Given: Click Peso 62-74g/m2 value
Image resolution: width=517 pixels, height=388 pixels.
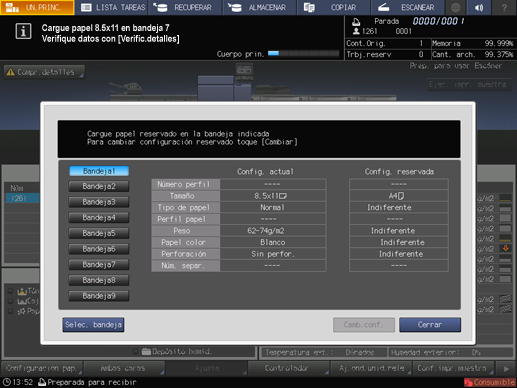Looking at the screenshot, I should [x=273, y=231].
